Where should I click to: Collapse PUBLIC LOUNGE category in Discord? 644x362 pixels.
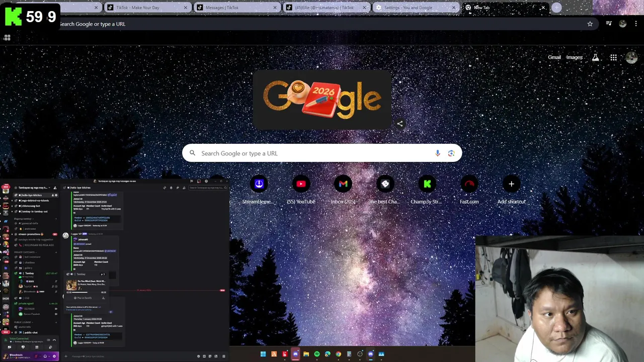coord(24,322)
